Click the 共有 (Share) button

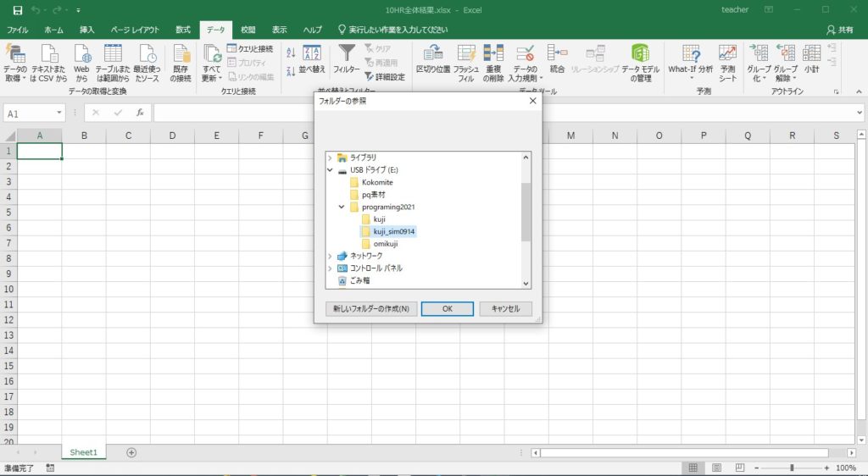[840, 30]
